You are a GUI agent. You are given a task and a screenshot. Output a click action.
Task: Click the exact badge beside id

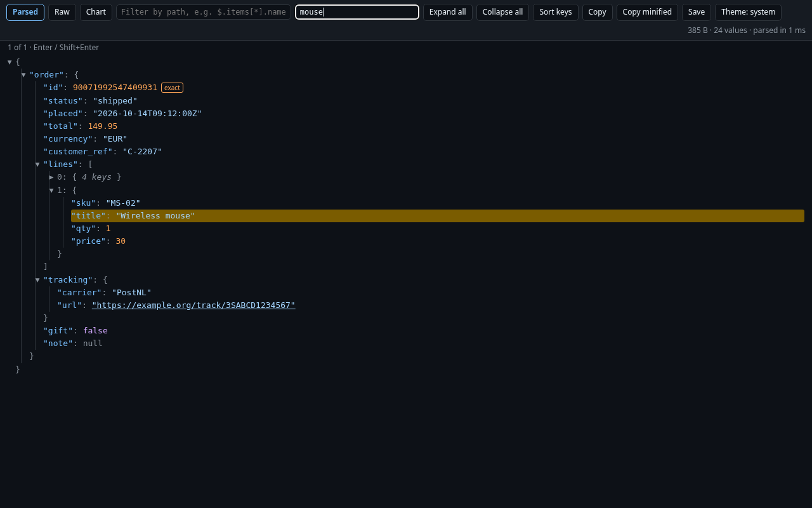click(172, 88)
